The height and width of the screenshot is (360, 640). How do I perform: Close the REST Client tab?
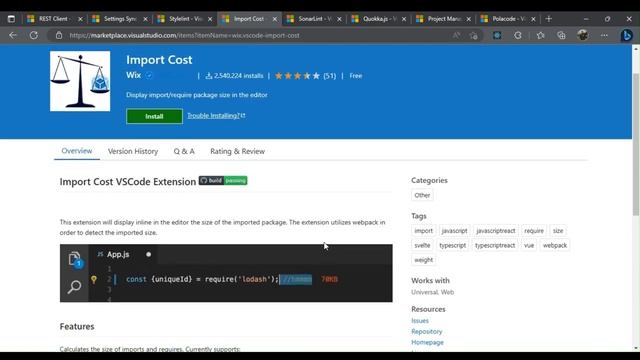tap(80, 19)
